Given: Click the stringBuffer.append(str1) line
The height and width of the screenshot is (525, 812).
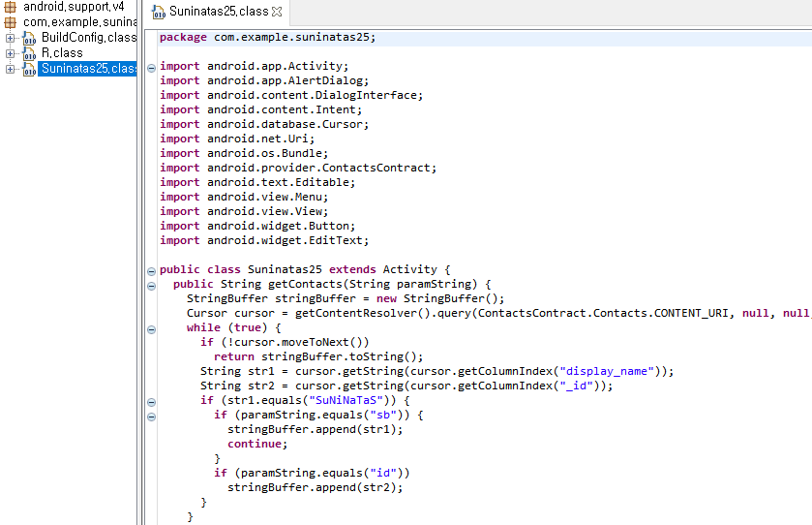Looking at the screenshot, I should 315,429.
